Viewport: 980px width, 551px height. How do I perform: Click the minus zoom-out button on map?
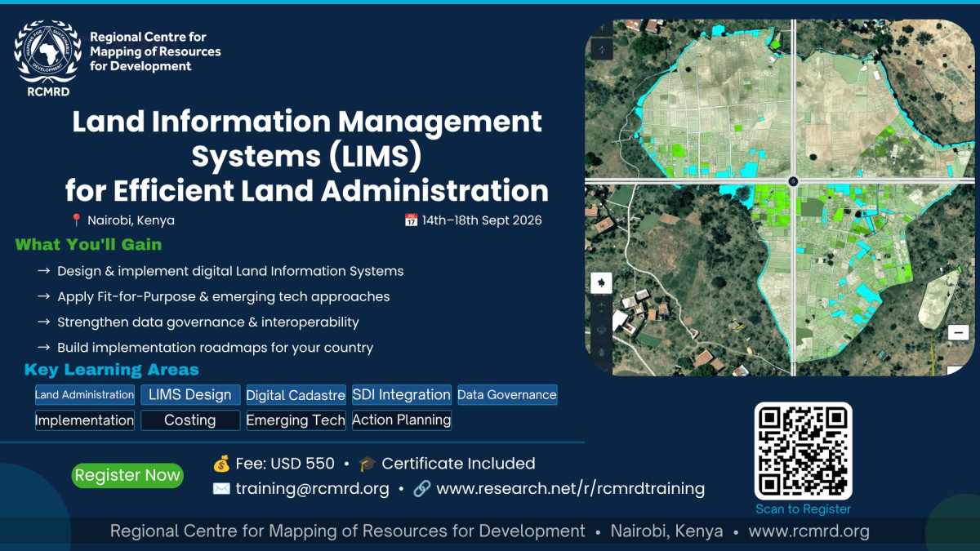(958, 332)
